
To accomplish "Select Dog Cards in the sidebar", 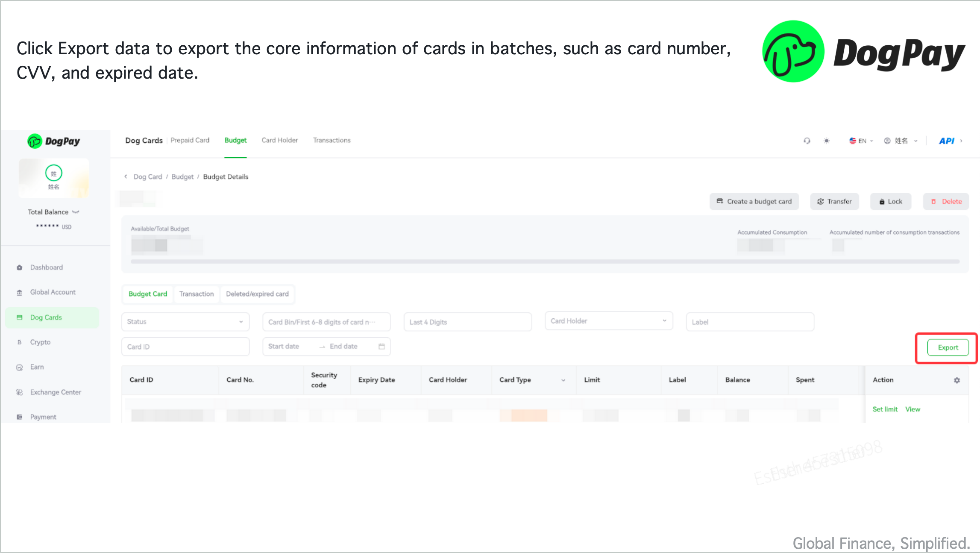I will pos(52,318).
